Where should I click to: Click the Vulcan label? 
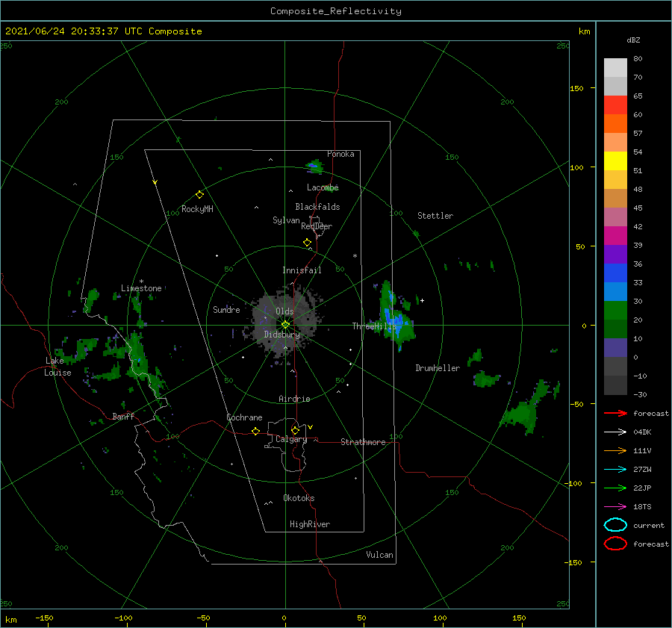[x=379, y=555]
